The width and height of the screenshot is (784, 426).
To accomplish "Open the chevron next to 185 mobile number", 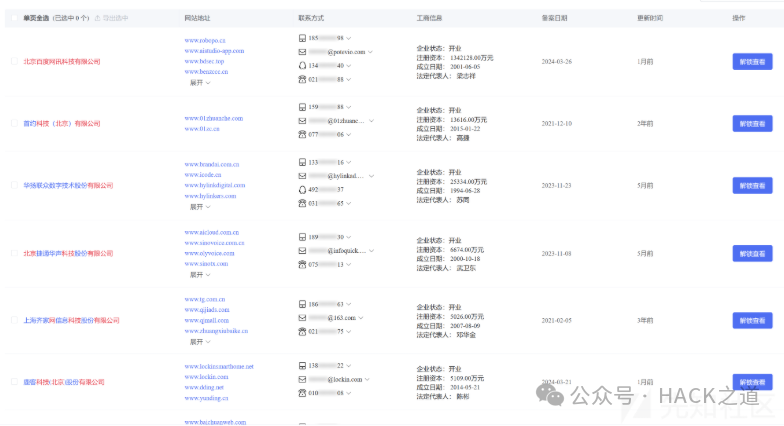I will (x=348, y=38).
